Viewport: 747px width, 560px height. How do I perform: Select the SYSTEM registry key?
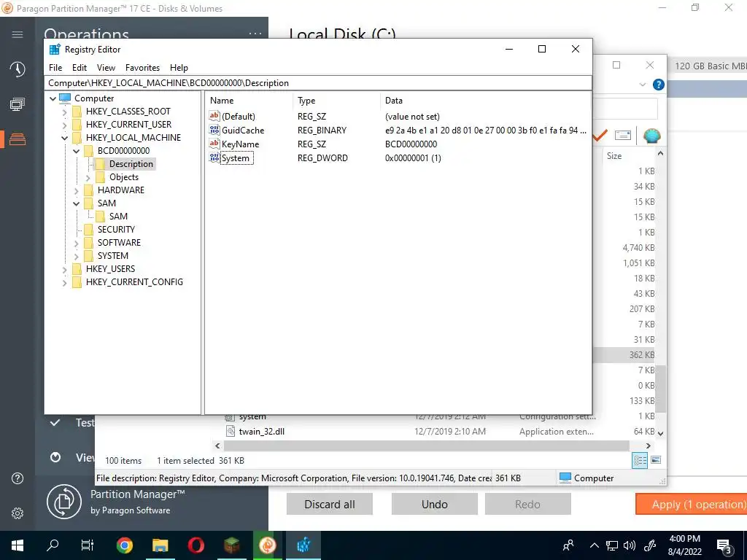pos(112,256)
